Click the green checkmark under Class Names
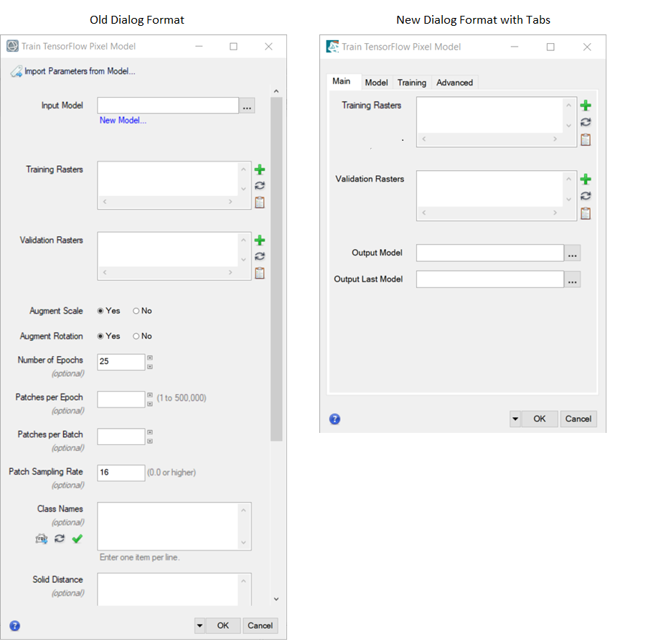666x644 pixels. 78,538
